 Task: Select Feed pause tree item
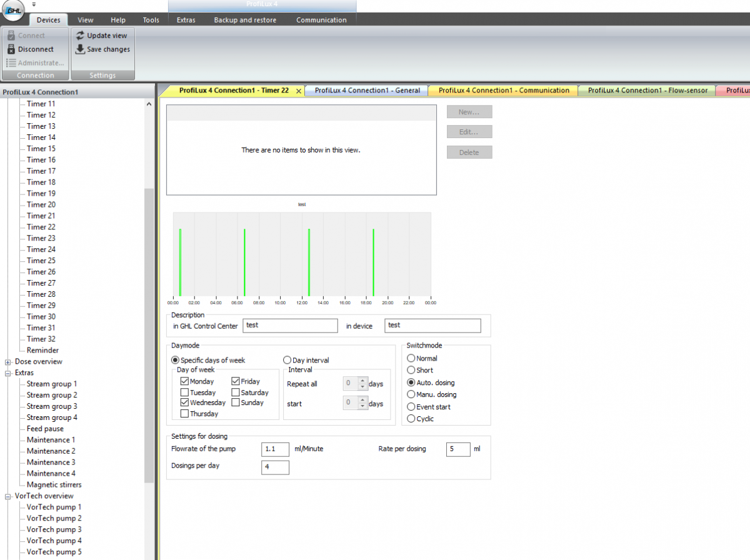pos(45,429)
